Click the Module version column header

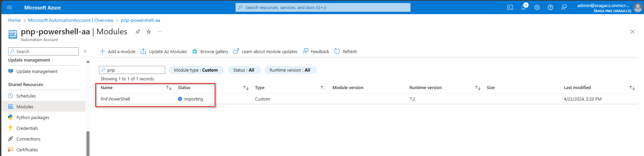348,88
